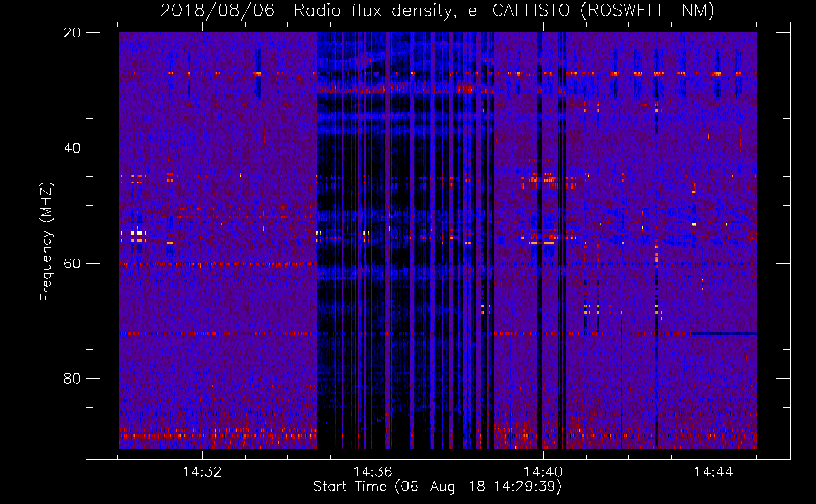Click the 'Start Time (06-Aug-18 14:29:39)' label

437,487
